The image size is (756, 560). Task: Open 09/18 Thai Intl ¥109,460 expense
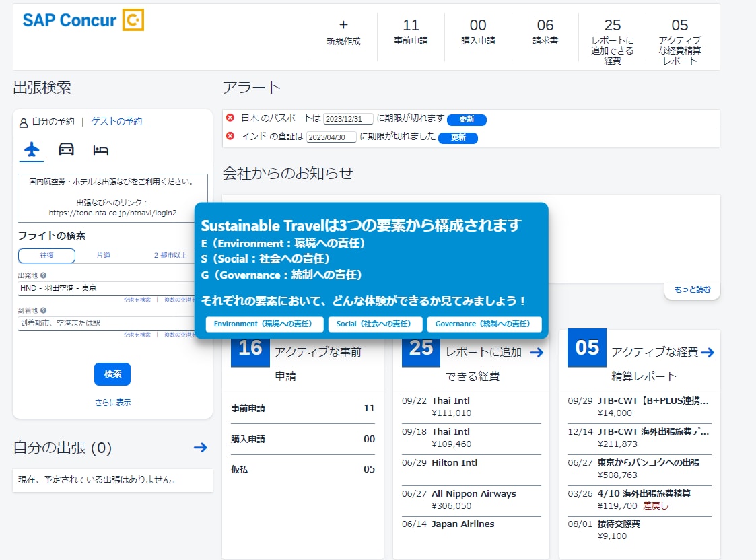[471, 438]
